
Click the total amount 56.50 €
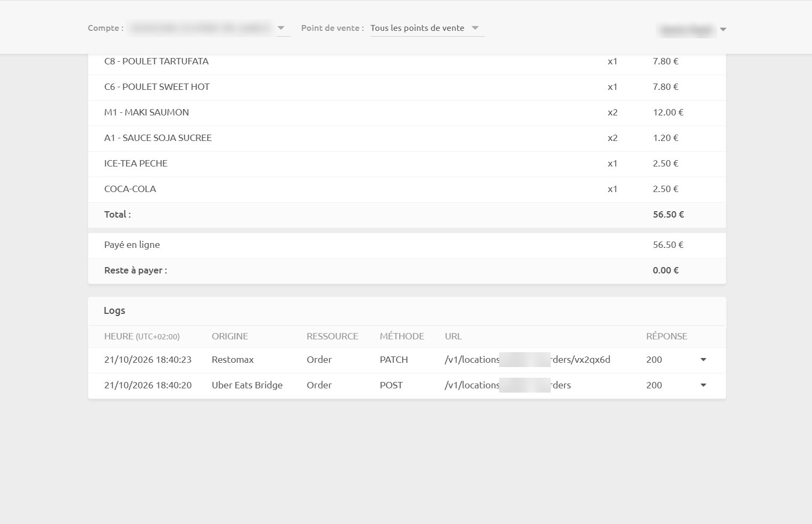click(668, 214)
